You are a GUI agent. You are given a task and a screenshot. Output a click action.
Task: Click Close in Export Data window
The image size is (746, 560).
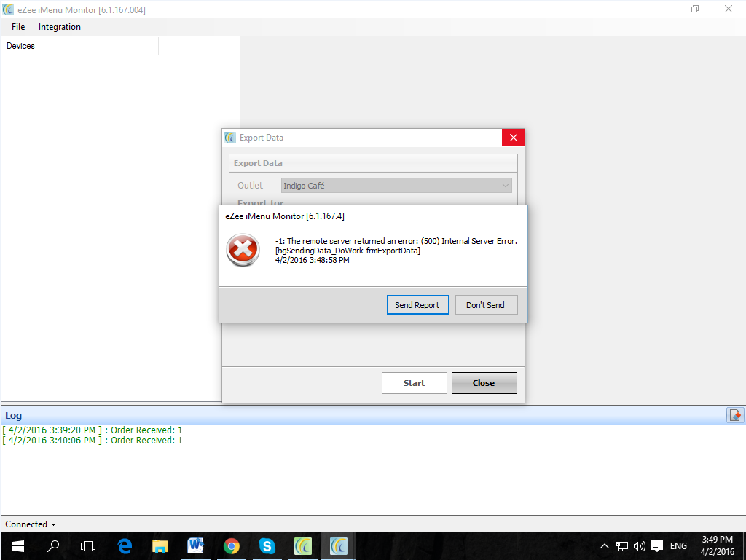pyautogui.click(x=484, y=383)
